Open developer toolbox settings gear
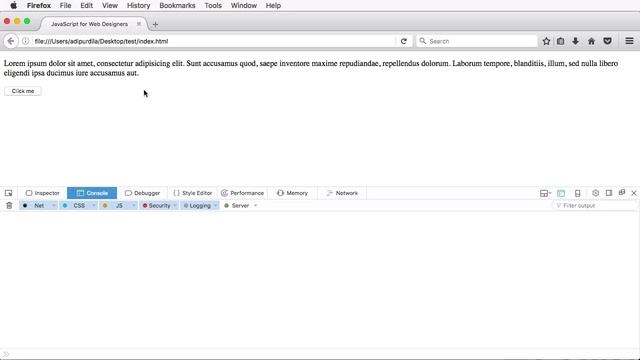The width and height of the screenshot is (640, 360). click(596, 193)
